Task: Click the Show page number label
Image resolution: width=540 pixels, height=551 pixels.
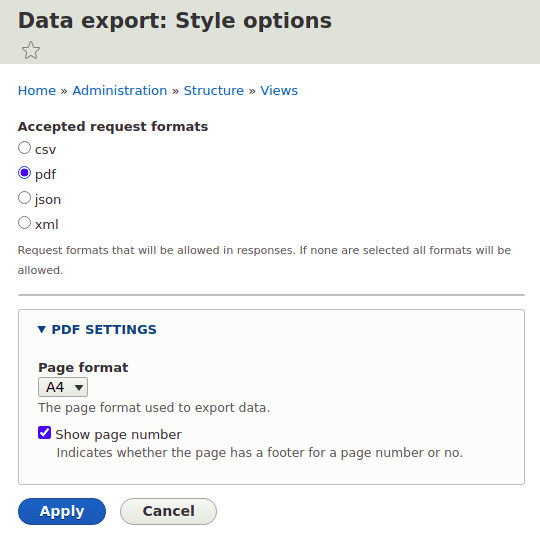Action: point(118,435)
